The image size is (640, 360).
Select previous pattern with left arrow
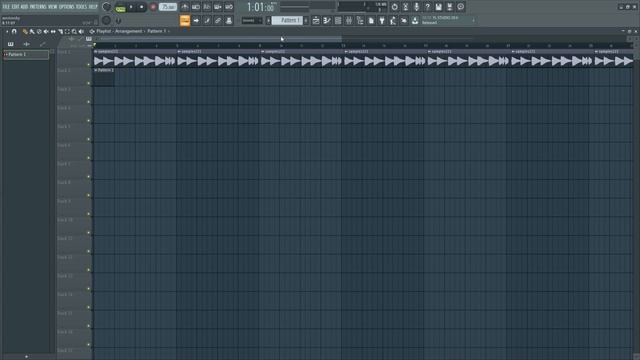(x=269, y=20)
